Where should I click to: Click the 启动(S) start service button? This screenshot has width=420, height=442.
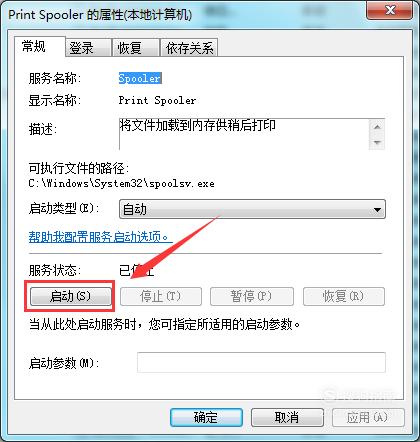point(71,296)
